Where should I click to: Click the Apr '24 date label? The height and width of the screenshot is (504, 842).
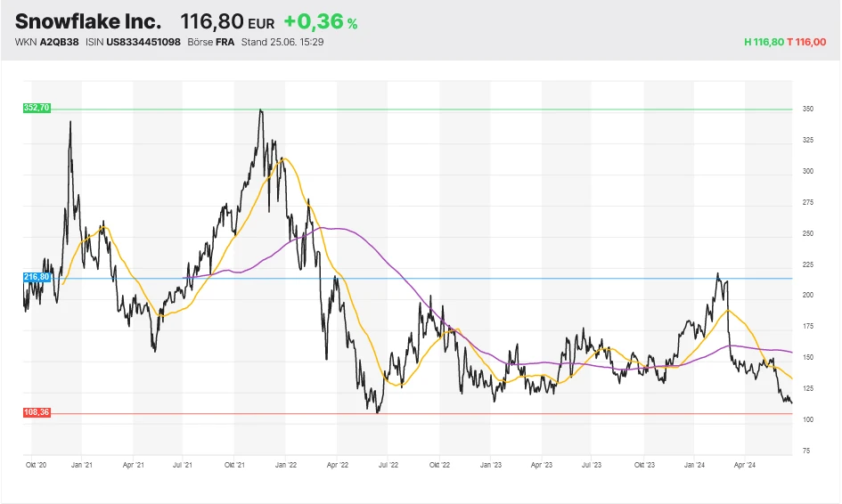744,464
